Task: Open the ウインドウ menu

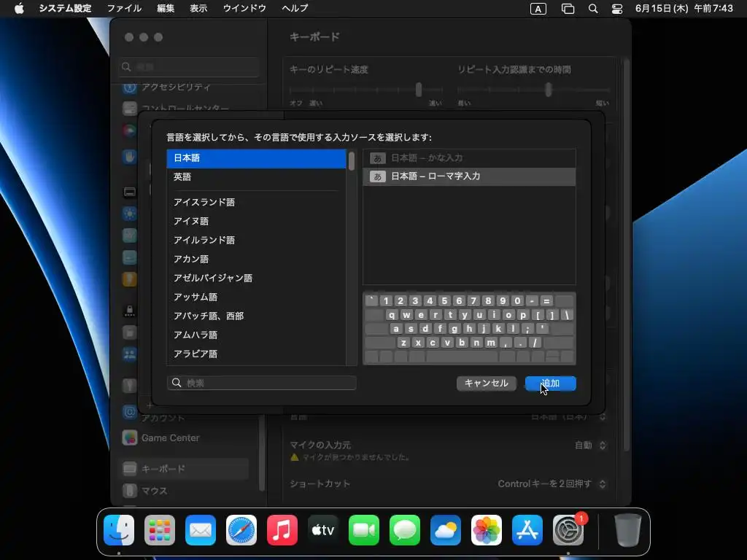Action: coord(244,8)
